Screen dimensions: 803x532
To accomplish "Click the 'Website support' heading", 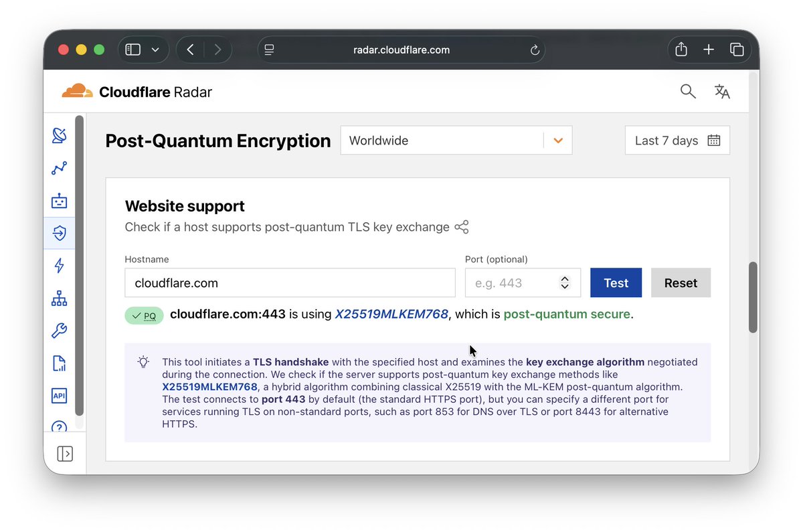I will pyautogui.click(x=185, y=206).
